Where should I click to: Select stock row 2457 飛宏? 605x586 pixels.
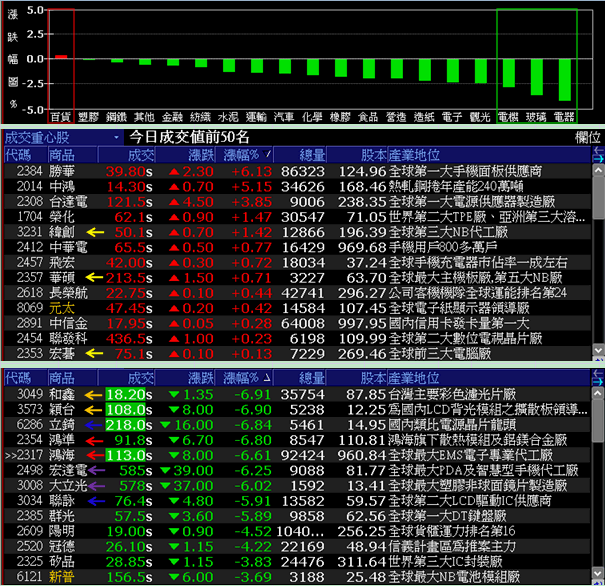tap(297, 263)
